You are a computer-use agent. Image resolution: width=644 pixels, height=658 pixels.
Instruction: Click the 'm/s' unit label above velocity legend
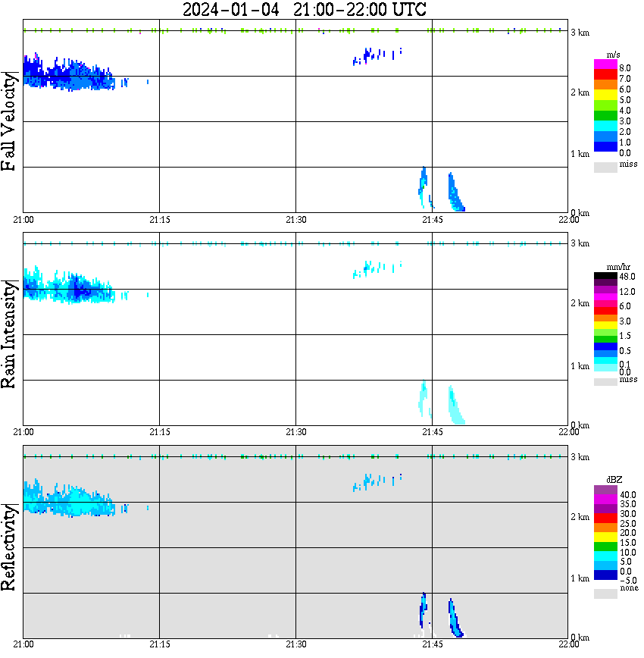[613, 55]
